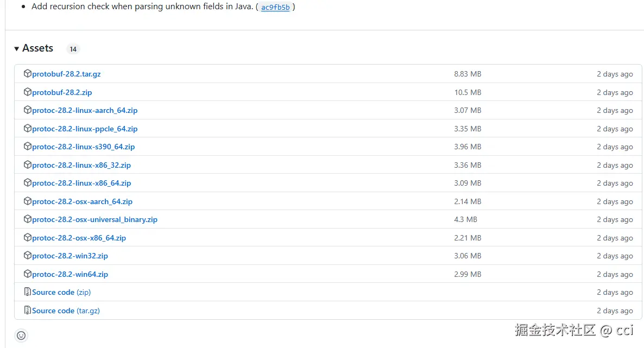
Task: Click zip file icon beside Source code (zip)
Action: pos(28,292)
